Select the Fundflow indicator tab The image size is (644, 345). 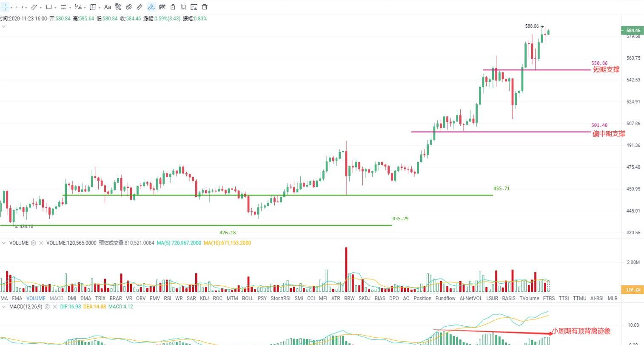pyautogui.click(x=445, y=298)
